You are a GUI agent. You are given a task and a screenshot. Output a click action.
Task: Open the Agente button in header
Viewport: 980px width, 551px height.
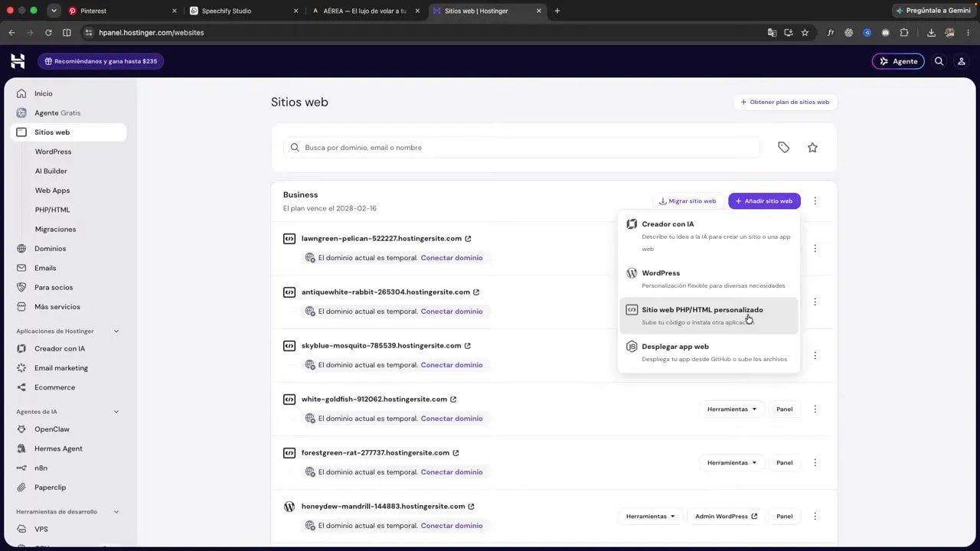point(898,61)
